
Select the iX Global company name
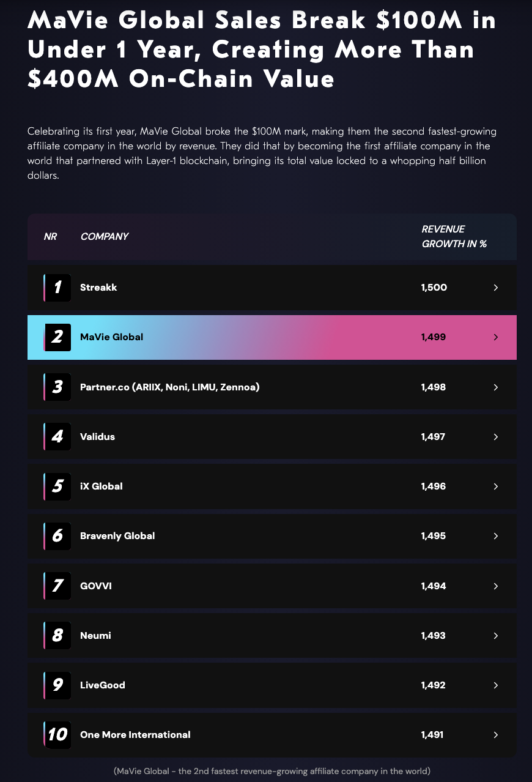(x=102, y=486)
